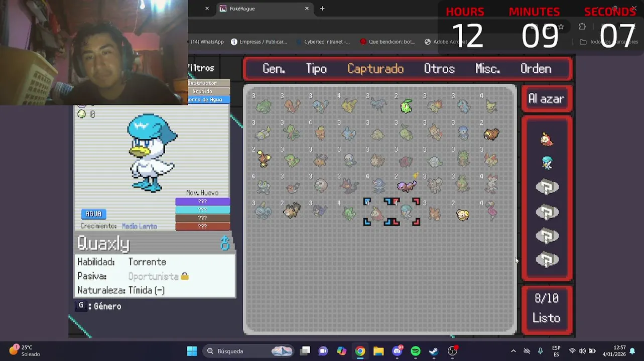
Task: Open the Misc. filter dropdown
Action: click(488, 69)
